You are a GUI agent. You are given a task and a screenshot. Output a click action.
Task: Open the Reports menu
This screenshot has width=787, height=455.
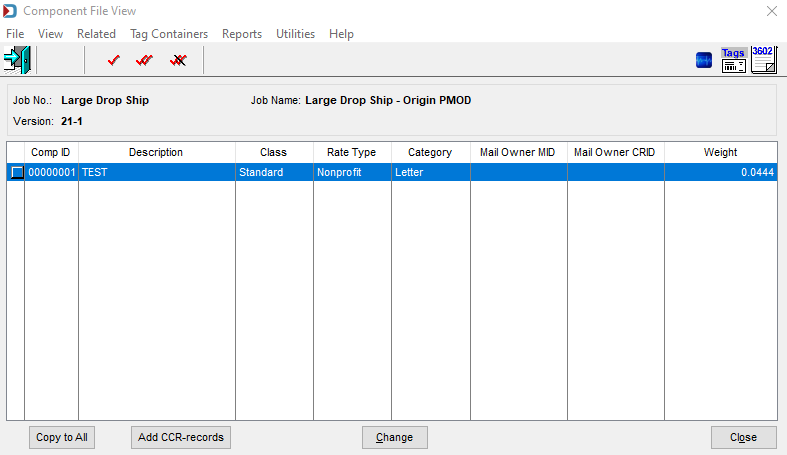[242, 34]
